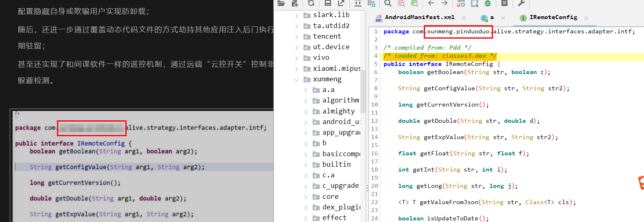The width and height of the screenshot is (644, 222).
Task: Navigate back with the left arrow
Action: pos(431,3)
